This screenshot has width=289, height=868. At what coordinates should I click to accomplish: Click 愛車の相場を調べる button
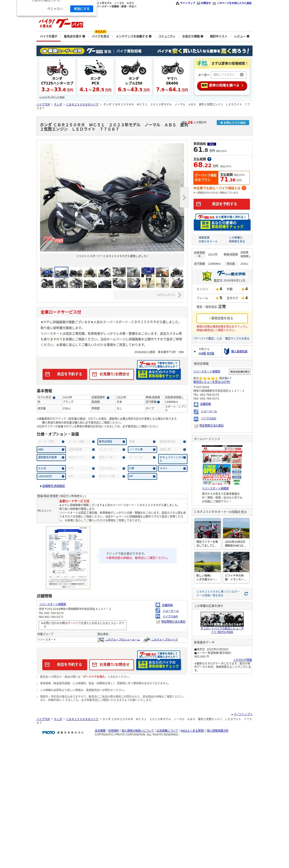point(222,86)
